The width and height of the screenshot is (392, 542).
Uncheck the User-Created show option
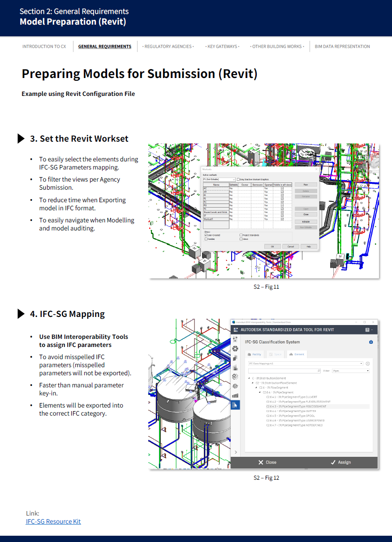206,235
